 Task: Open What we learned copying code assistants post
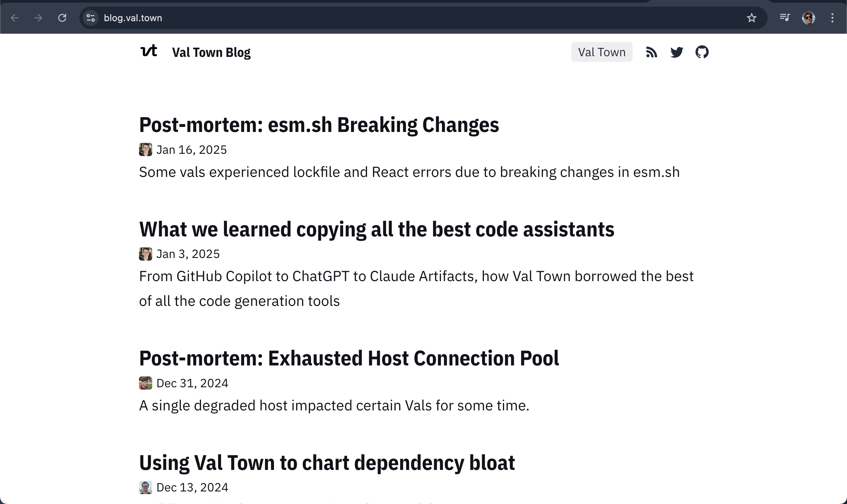point(377,229)
